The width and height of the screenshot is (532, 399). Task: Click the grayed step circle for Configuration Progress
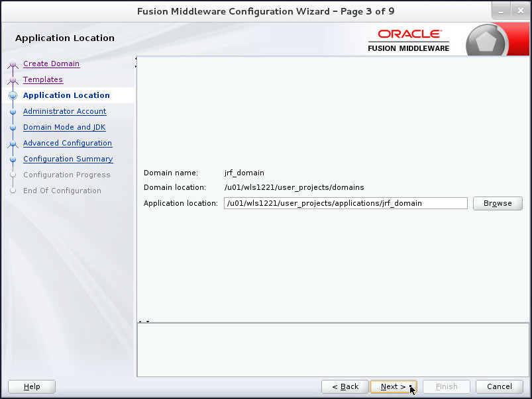click(13, 175)
